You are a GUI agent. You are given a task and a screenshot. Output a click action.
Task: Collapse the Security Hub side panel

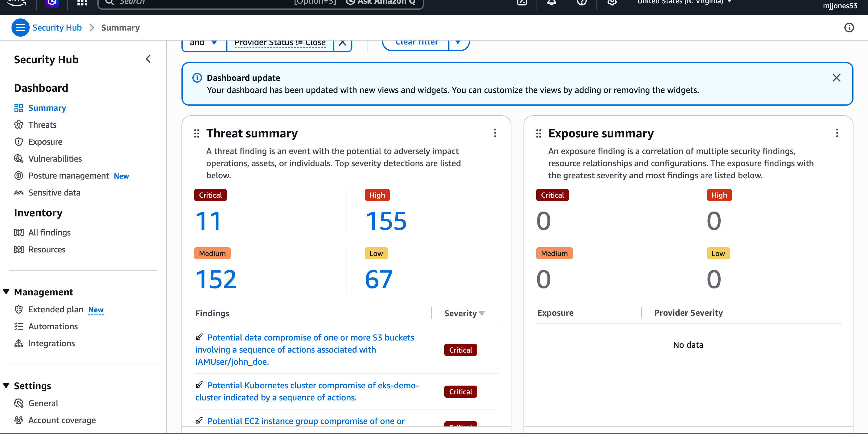pyautogui.click(x=148, y=59)
